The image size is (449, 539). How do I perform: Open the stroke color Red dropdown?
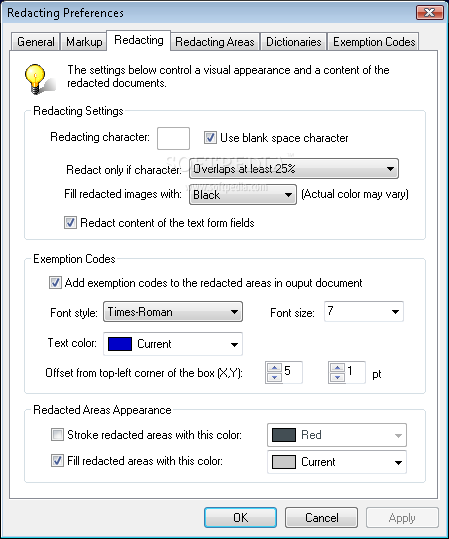[x=337, y=435]
